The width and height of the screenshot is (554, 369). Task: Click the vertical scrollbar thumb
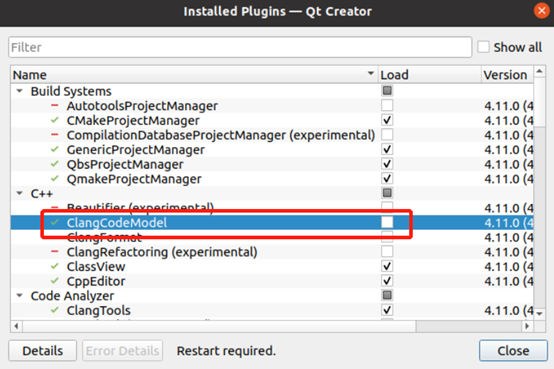(539, 102)
